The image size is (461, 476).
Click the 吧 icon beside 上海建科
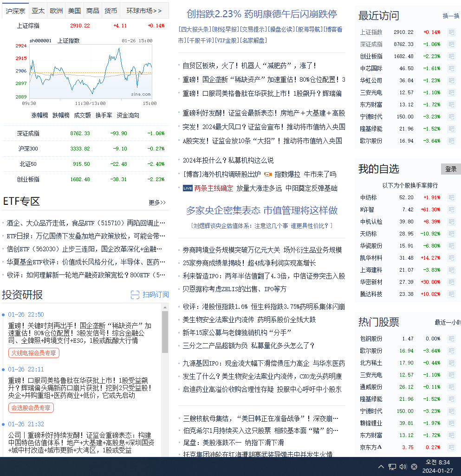[x=451, y=270]
